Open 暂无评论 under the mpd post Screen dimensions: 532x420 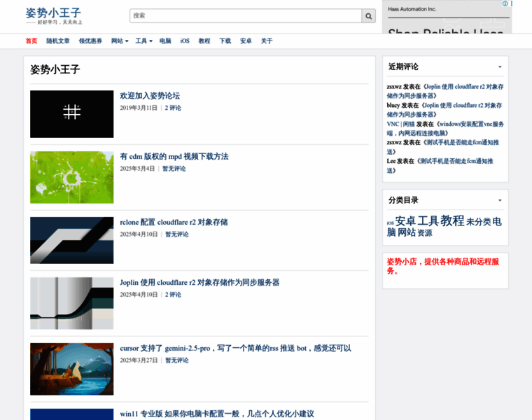point(174,169)
